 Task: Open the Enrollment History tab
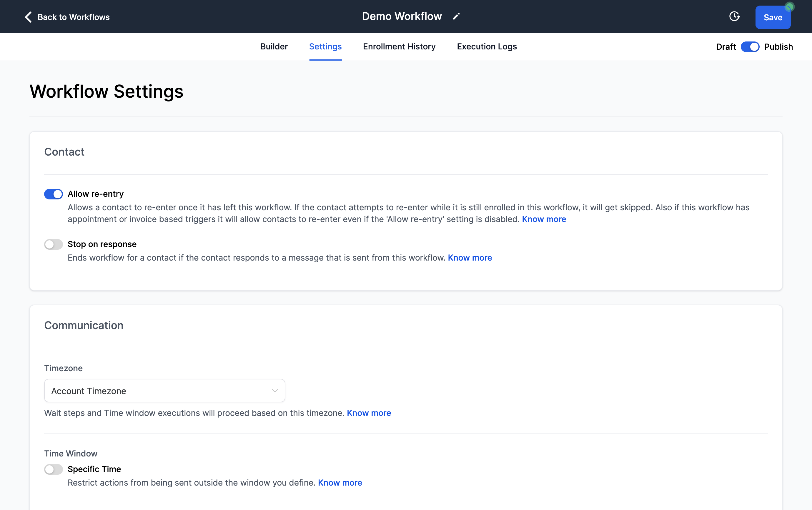(x=399, y=46)
